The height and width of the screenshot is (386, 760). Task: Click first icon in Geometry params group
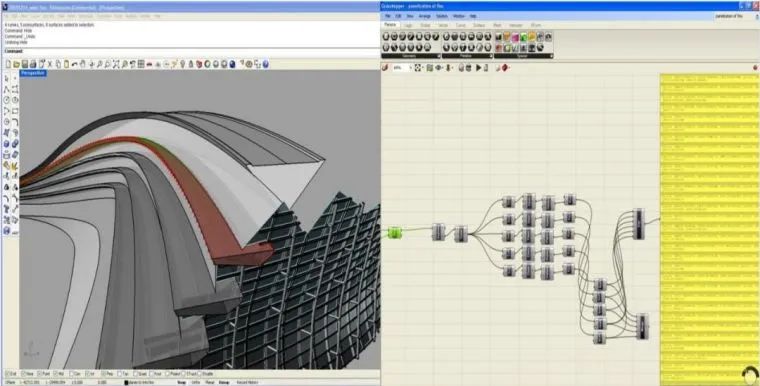coord(386,36)
